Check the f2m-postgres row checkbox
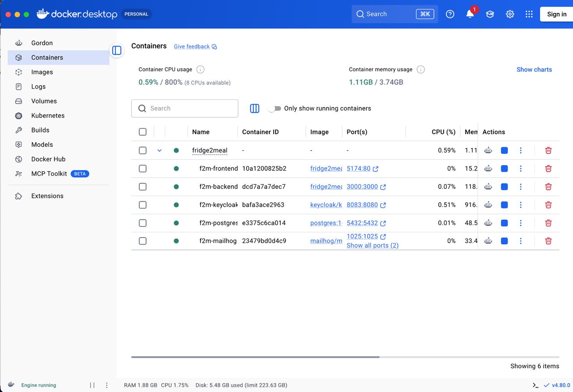Viewport: 573px width, 392px height. click(143, 223)
